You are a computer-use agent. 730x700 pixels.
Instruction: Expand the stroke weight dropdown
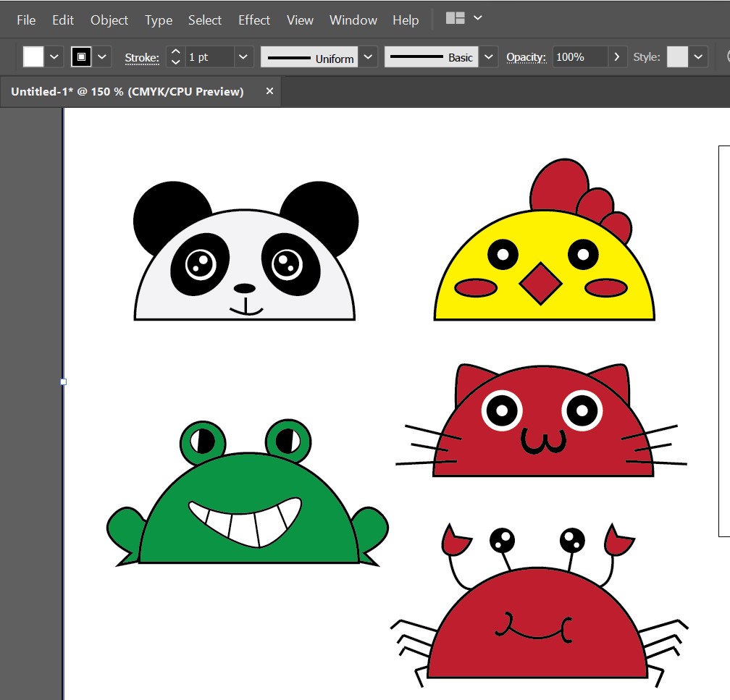tap(243, 56)
